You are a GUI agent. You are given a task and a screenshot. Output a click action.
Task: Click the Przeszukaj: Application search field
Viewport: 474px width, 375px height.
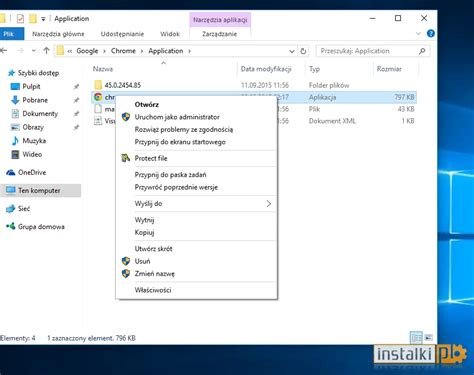tap(373, 51)
